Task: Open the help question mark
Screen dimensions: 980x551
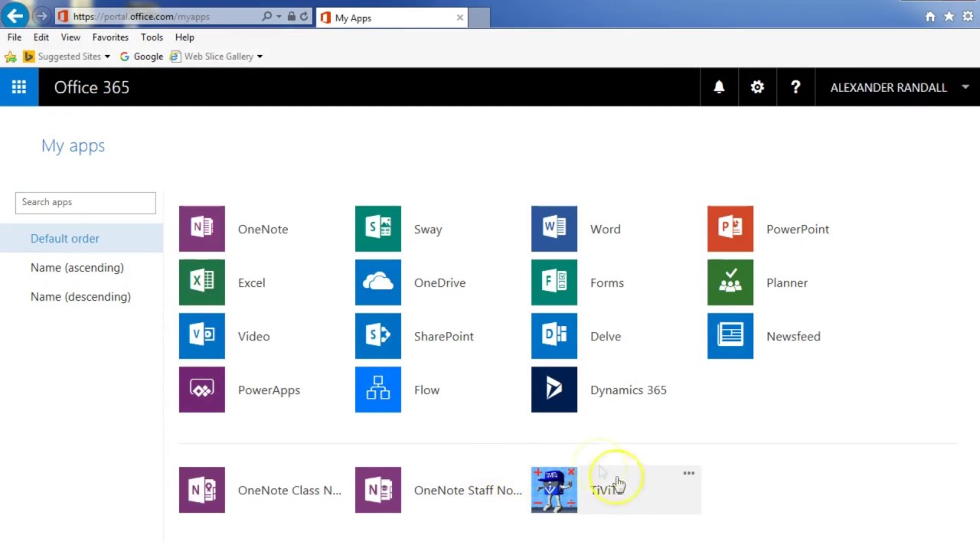Action: coord(795,87)
